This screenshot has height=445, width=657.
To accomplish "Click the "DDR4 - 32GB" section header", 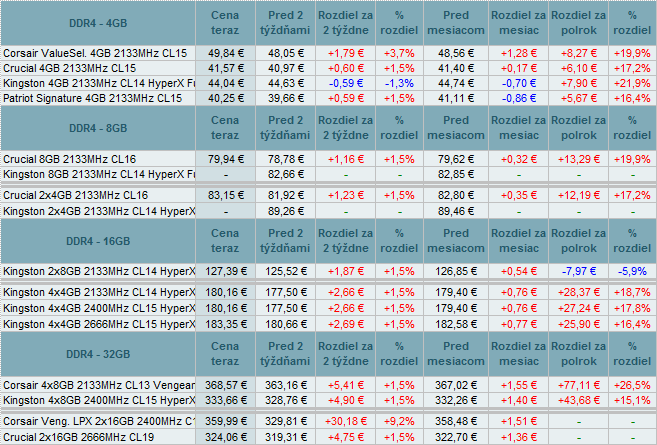I will tap(98, 354).
